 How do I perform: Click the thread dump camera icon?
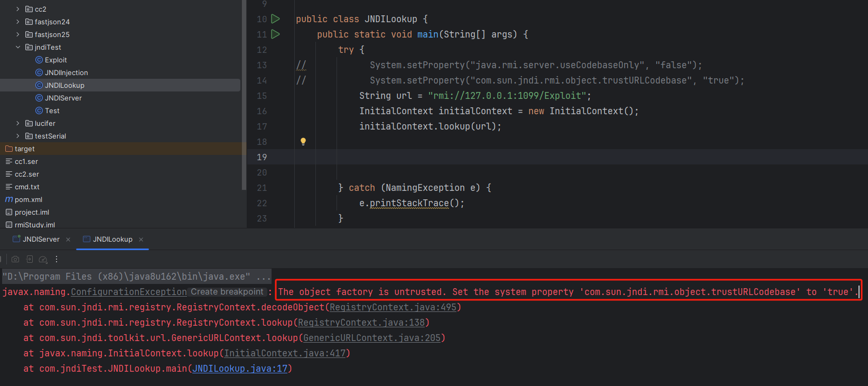pos(15,259)
